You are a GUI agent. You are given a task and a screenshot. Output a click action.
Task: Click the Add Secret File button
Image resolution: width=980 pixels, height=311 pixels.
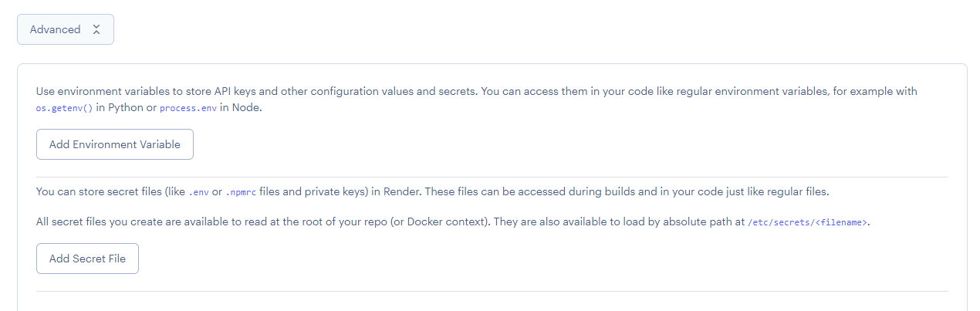tap(87, 259)
